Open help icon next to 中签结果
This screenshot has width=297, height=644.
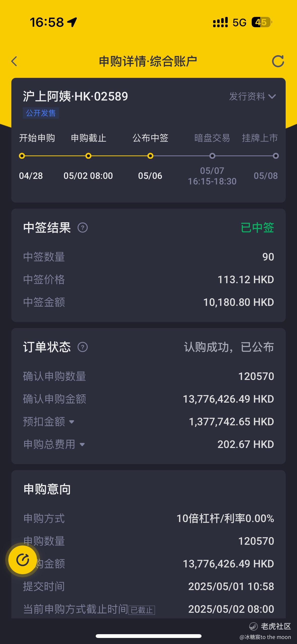click(83, 228)
